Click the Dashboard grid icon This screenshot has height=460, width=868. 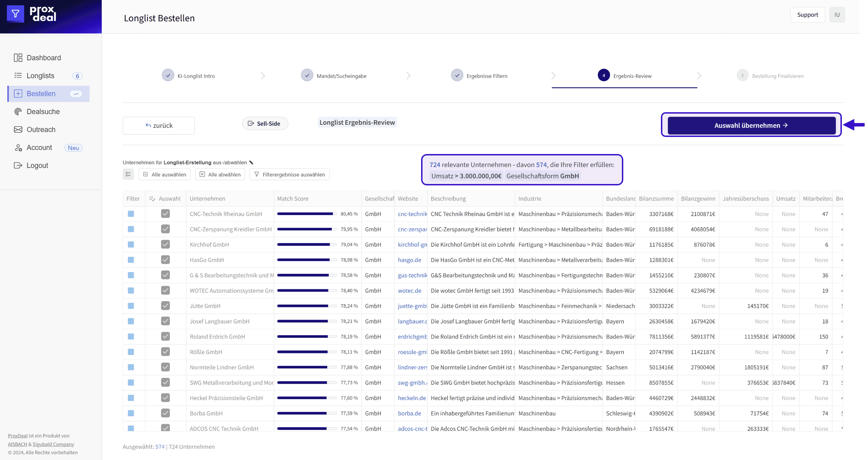18,58
